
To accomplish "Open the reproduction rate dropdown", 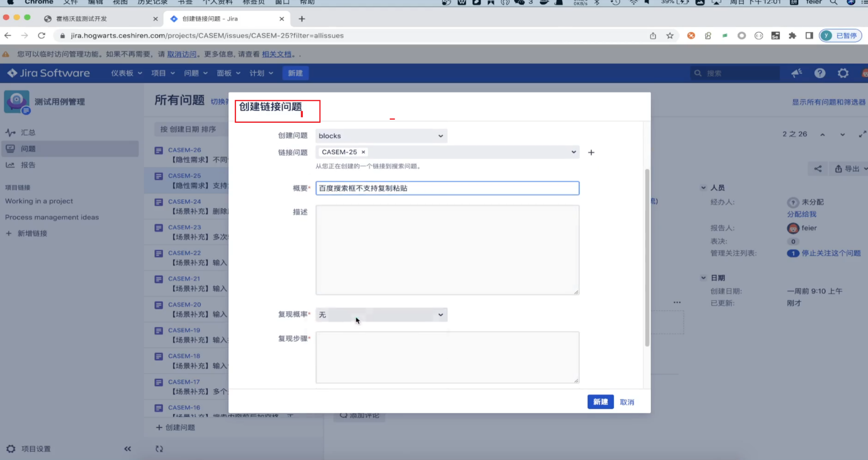I will point(381,315).
